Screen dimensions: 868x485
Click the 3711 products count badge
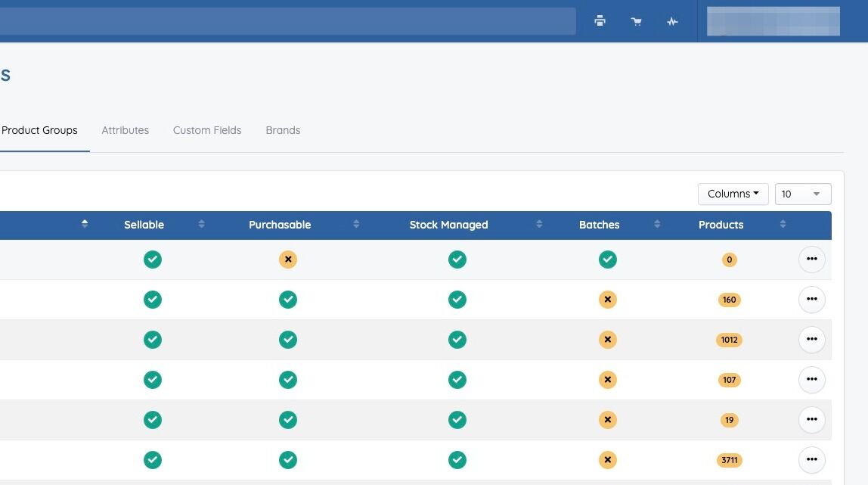pyautogui.click(x=729, y=459)
